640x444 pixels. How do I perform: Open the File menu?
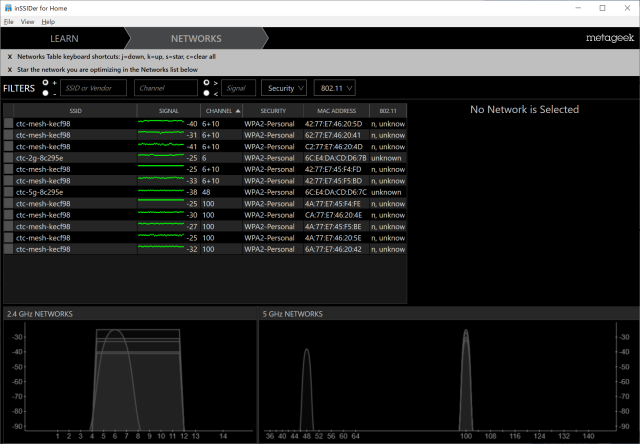[x=9, y=22]
